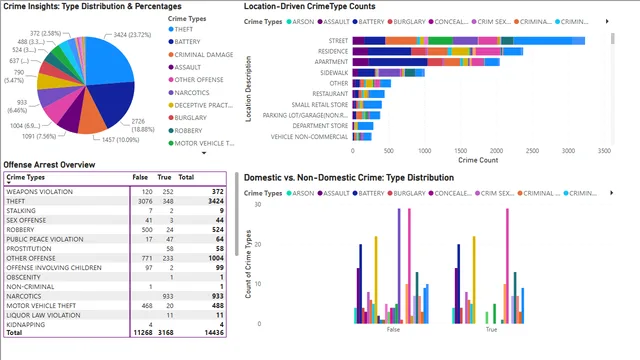Select the THEFT row in the table

pyautogui.click(x=115, y=201)
